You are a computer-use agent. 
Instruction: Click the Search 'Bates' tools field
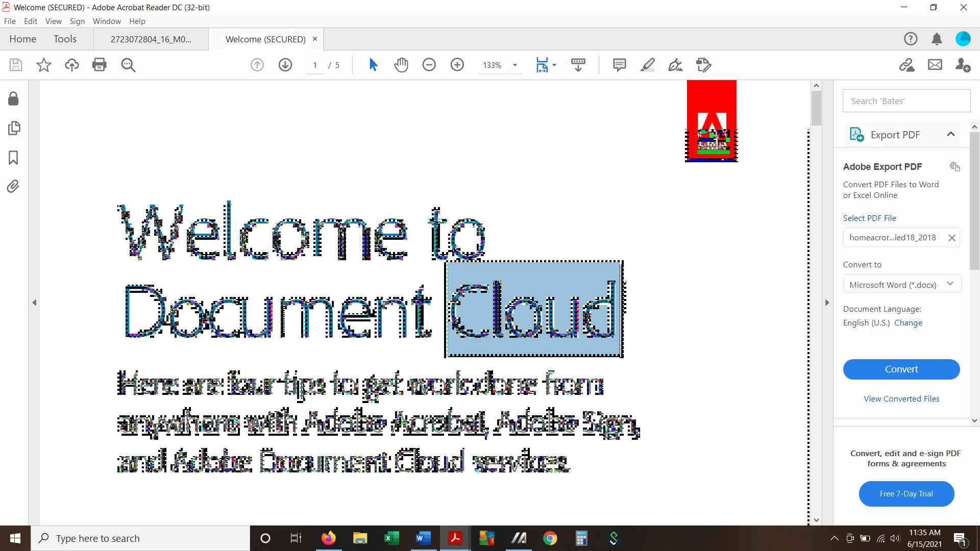906,101
